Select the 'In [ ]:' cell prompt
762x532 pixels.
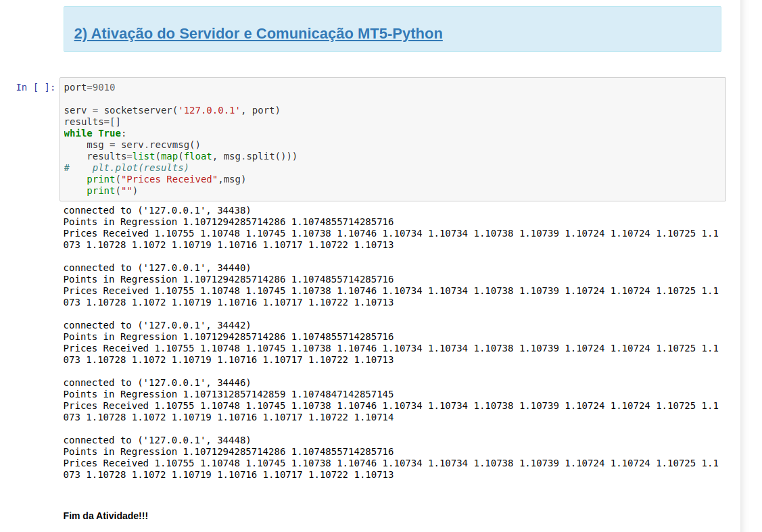pyautogui.click(x=35, y=87)
